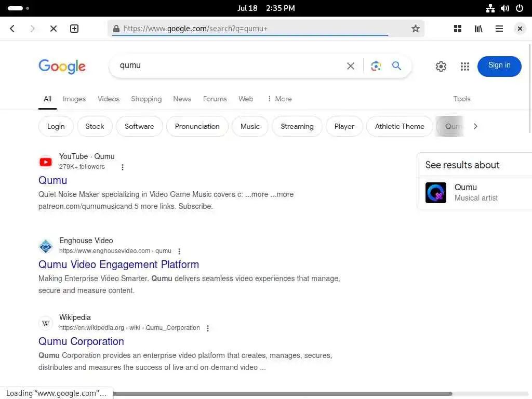Open the browser hamburger menu
This screenshot has height=399, width=532.
[x=499, y=29]
